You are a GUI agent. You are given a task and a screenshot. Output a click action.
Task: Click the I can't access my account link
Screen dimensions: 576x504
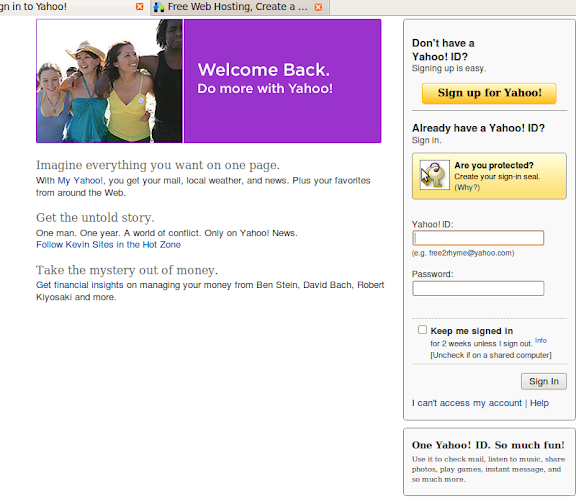click(467, 403)
